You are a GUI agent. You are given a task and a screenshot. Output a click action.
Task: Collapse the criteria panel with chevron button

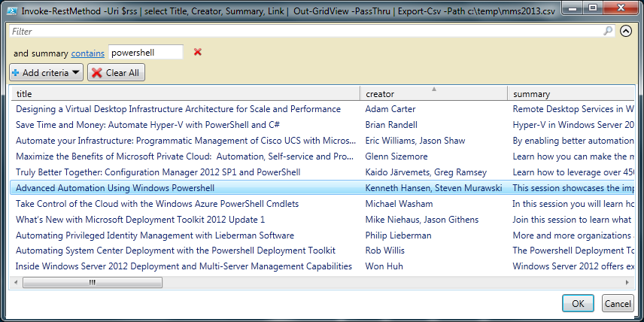click(x=626, y=32)
